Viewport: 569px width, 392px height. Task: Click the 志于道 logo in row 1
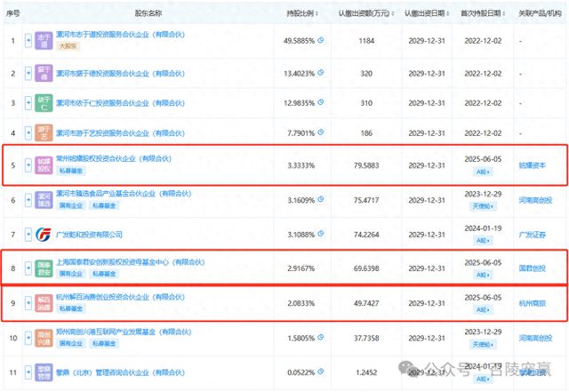click(x=44, y=41)
